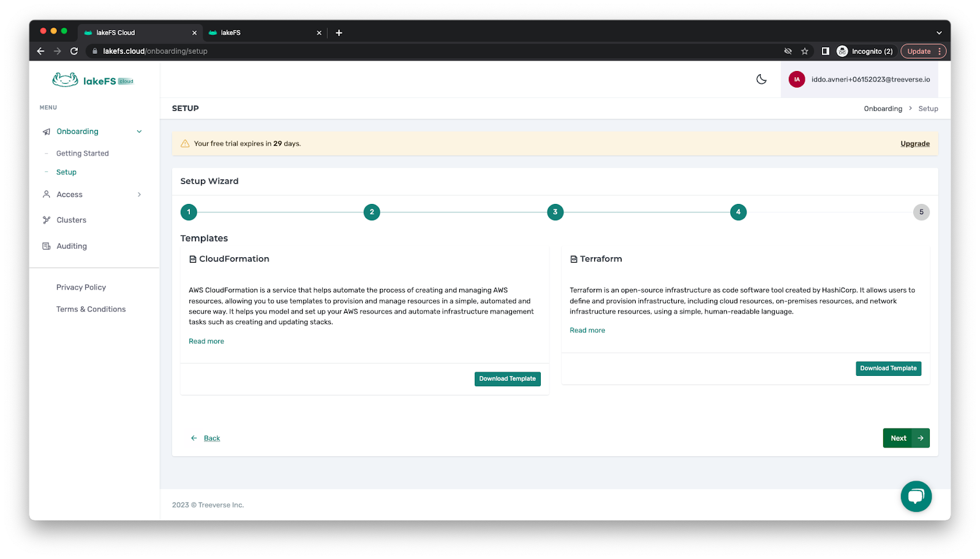Bookmark this page with the star icon
980x559 pixels.
805,51
